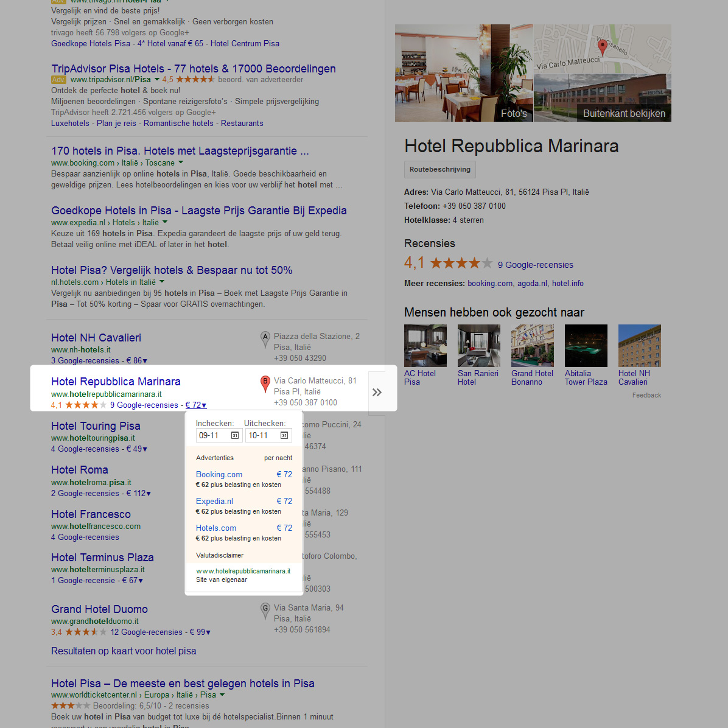This screenshot has width=728, height=728.
Task: Click the Plan je reis sitelink
Action: coord(116,123)
